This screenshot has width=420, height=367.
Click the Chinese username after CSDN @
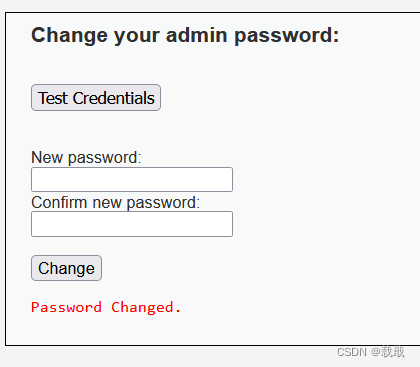(393, 352)
